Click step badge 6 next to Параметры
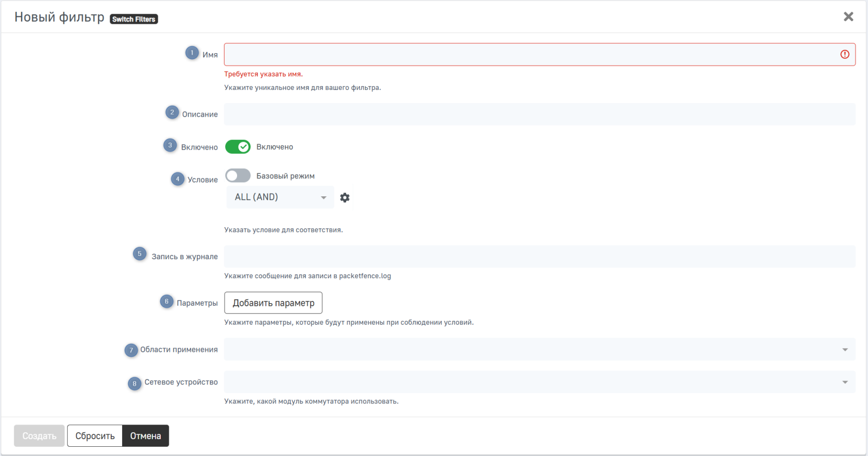868x456 pixels. click(x=167, y=301)
